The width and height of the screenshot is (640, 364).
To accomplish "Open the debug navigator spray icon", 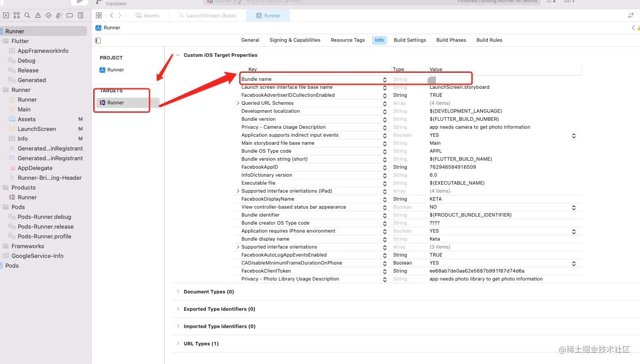I will click(59, 16).
